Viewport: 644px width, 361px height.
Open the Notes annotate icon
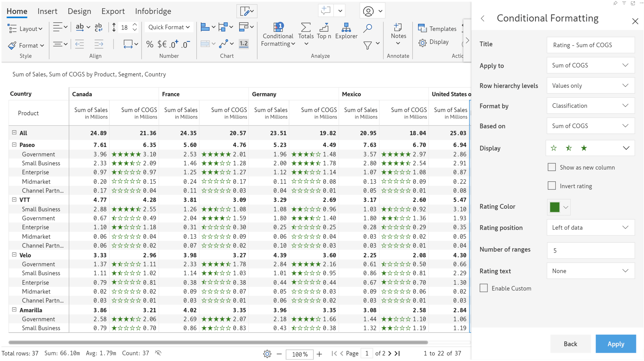[x=398, y=27]
